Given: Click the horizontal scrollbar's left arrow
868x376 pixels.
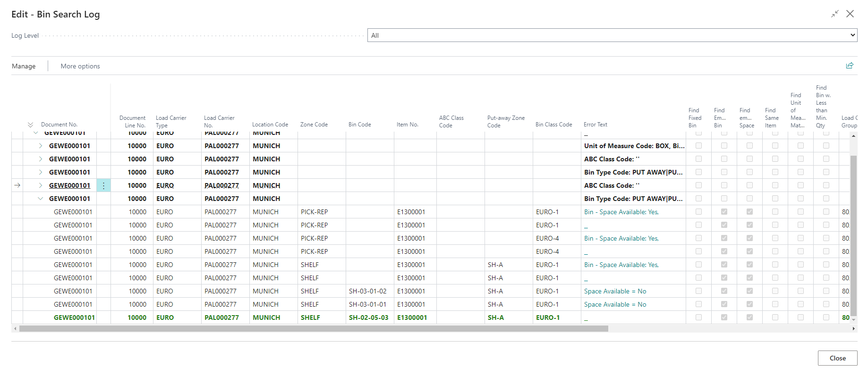Looking at the screenshot, I should tap(15, 328).
